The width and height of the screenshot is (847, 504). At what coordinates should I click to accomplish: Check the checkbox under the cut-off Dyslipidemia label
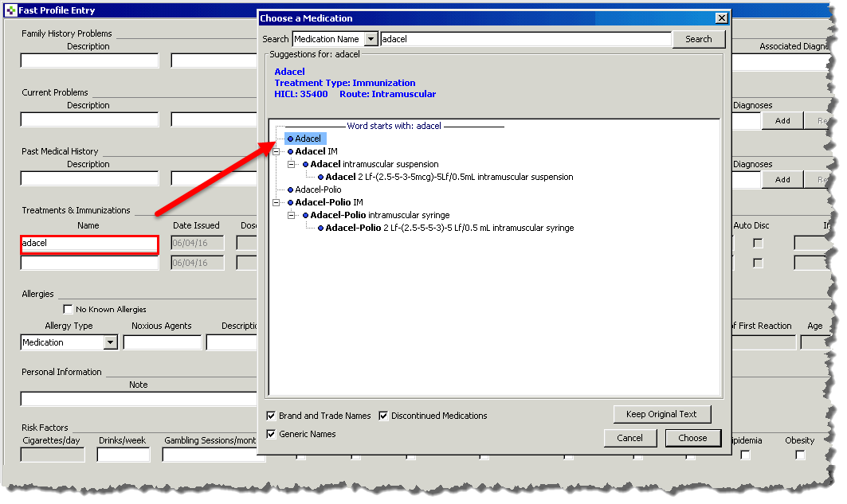pos(746,455)
